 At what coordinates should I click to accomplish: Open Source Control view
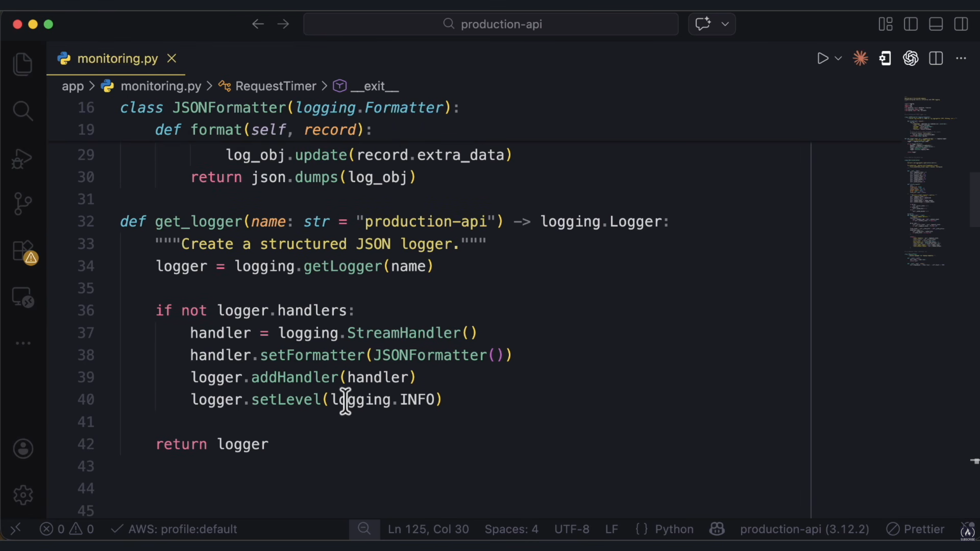[23, 204]
